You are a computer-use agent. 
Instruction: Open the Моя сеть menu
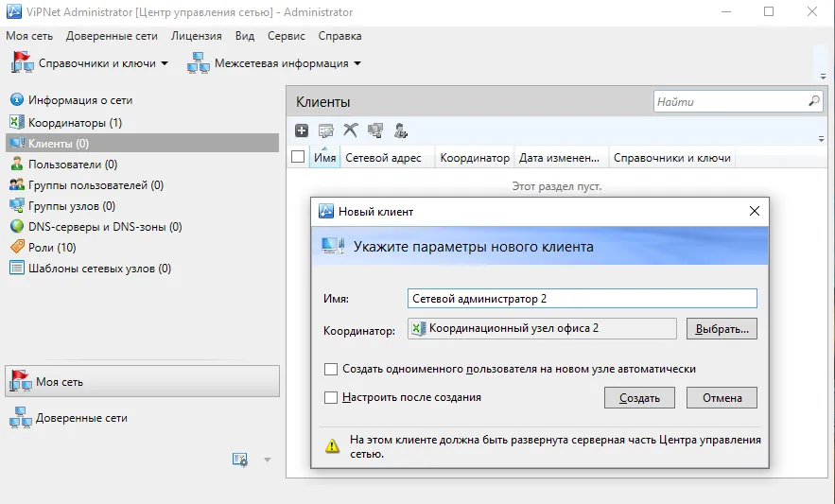29,36
